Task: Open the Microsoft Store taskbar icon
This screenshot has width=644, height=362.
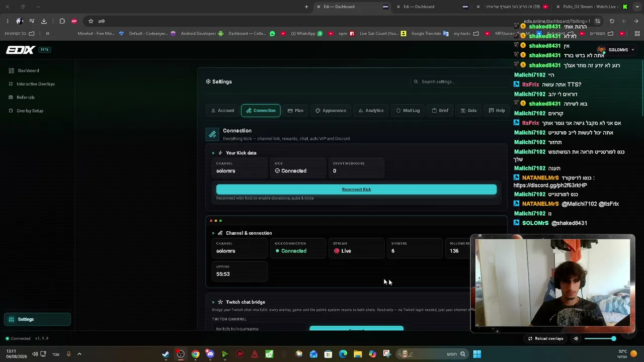Action: (328, 354)
